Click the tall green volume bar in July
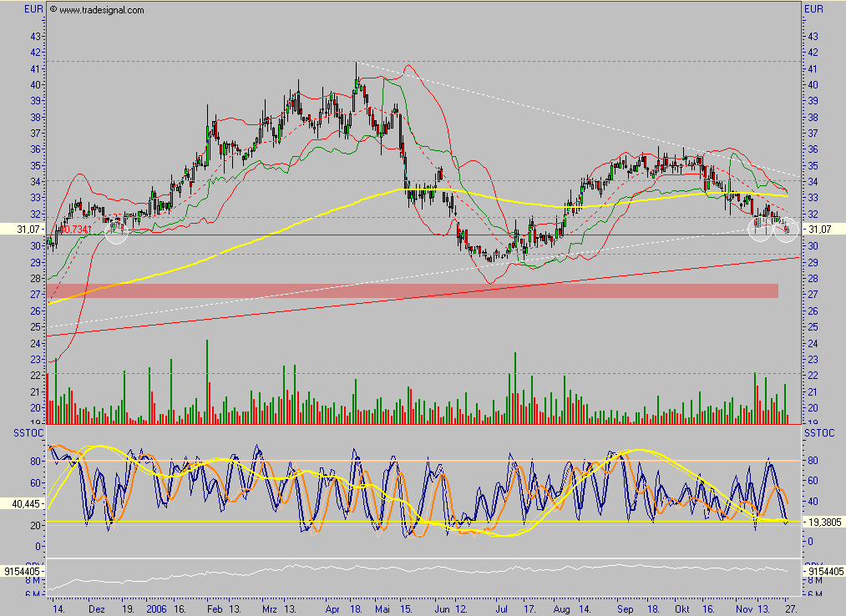The height and width of the screenshot is (616, 846). click(514, 384)
